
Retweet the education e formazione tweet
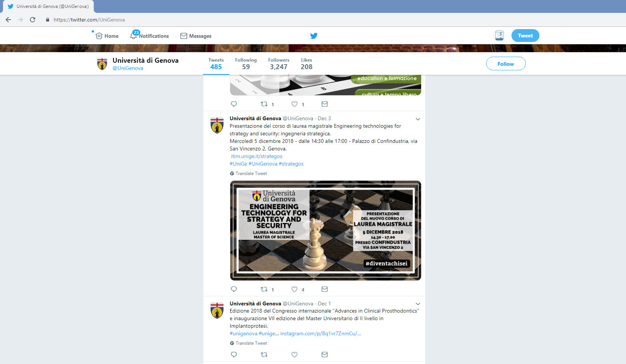[x=264, y=104]
